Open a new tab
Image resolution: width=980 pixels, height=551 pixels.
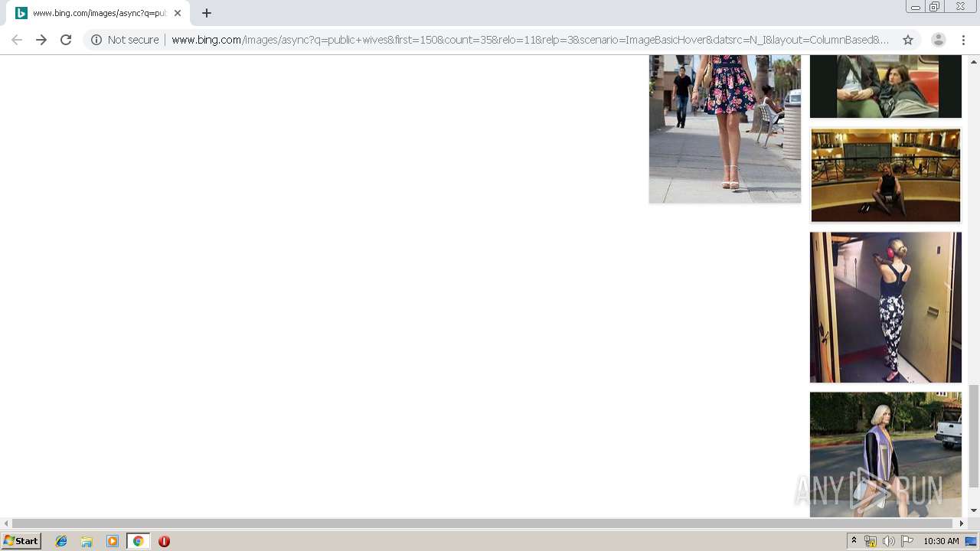point(207,13)
